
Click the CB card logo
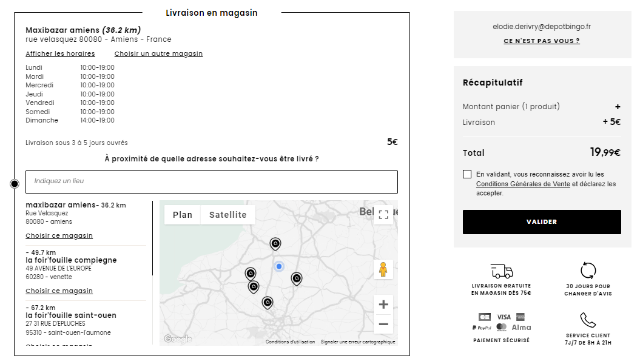pyautogui.click(x=485, y=317)
